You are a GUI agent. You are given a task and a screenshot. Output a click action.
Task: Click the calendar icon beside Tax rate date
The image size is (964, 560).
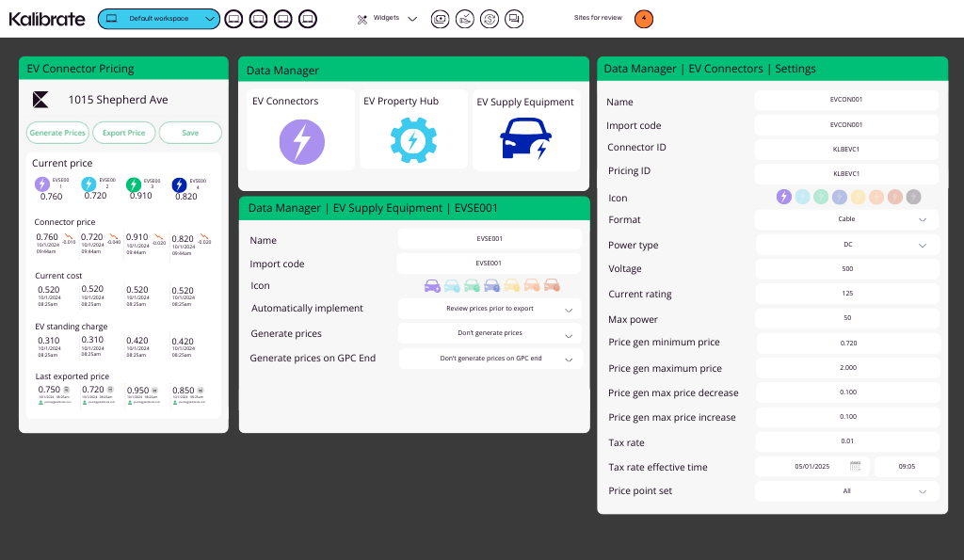click(x=856, y=466)
